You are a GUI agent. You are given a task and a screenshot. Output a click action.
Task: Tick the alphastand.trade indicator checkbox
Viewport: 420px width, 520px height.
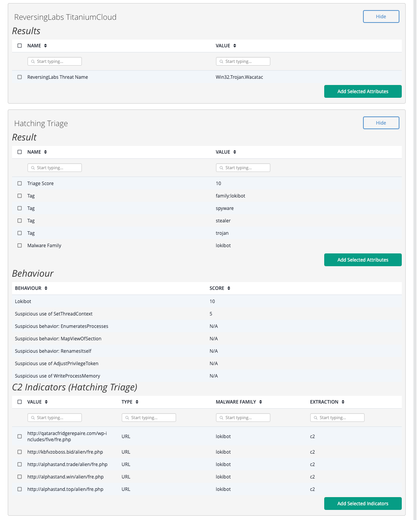point(20,465)
